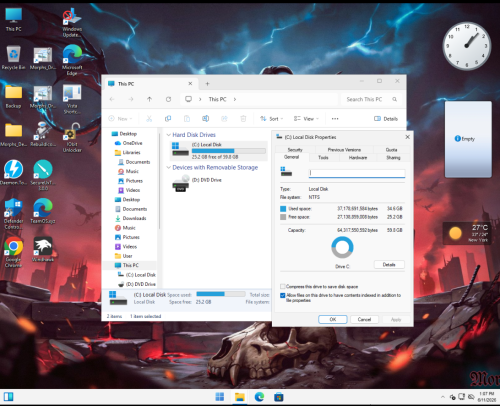The height and width of the screenshot is (406, 500).
Task: Toggle the Details pane button in Explorer
Action: coord(386,119)
